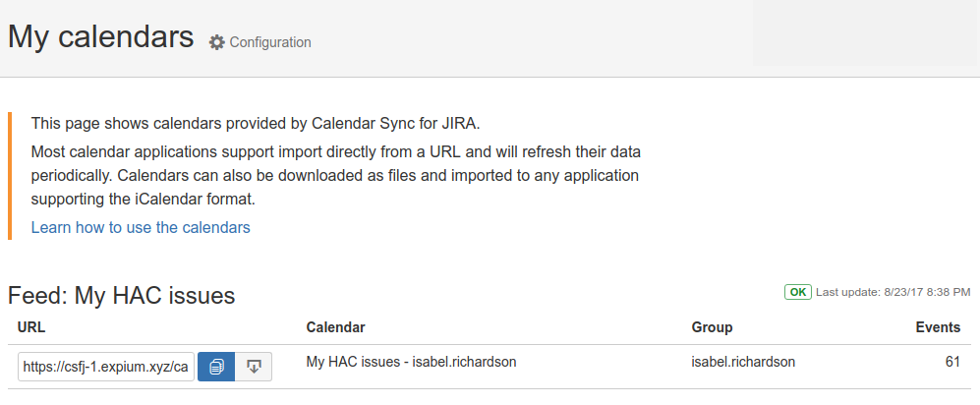Click the isabel.richardson group cell
The image size is (980, 405).
click(x=743, y=362)
